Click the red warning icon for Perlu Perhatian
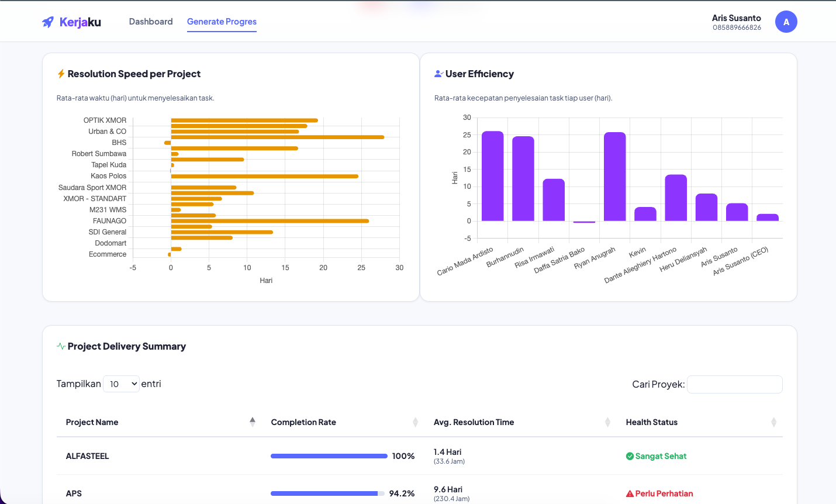Screen dimensions: 836x504 (630, 493)
